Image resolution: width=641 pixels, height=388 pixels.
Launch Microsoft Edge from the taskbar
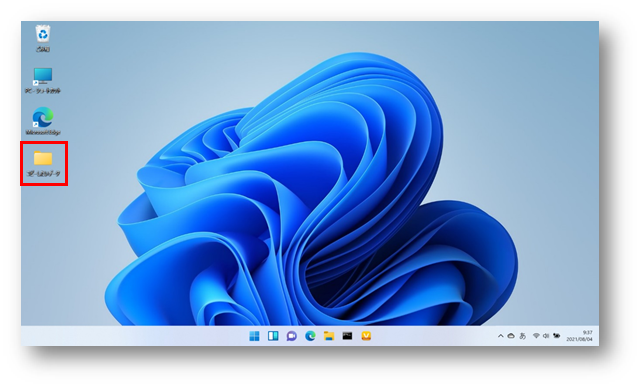point(310,336)
